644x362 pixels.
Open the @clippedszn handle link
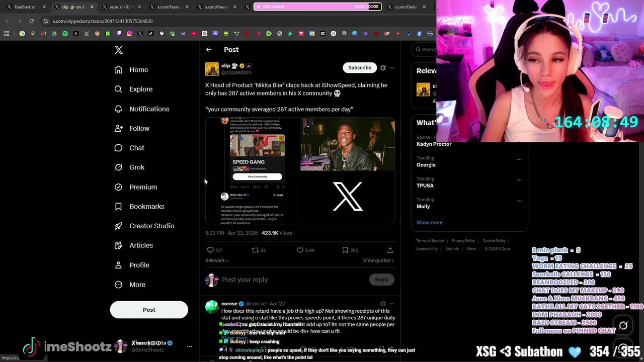tap(236, 72)
